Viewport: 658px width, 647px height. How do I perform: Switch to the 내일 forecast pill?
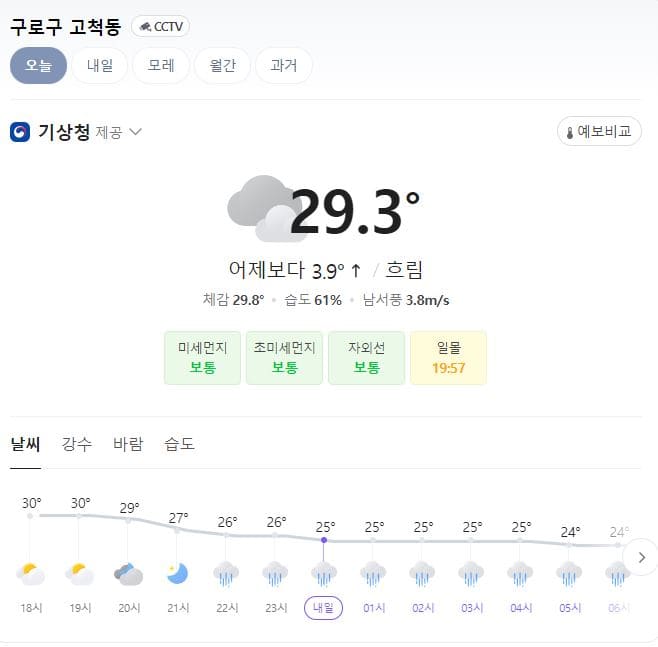pyautogui.click(x=100, y=65)
